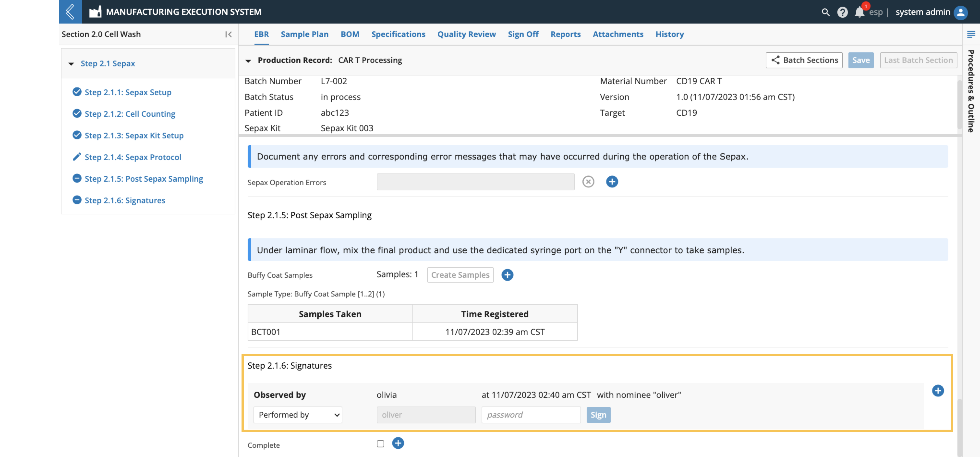The height and width of the screenshot is (457, 980).
Task: Open Step 2.1.3: Sepax Kit Setup link
Action: pyautogui.click(x=134, y=136)
